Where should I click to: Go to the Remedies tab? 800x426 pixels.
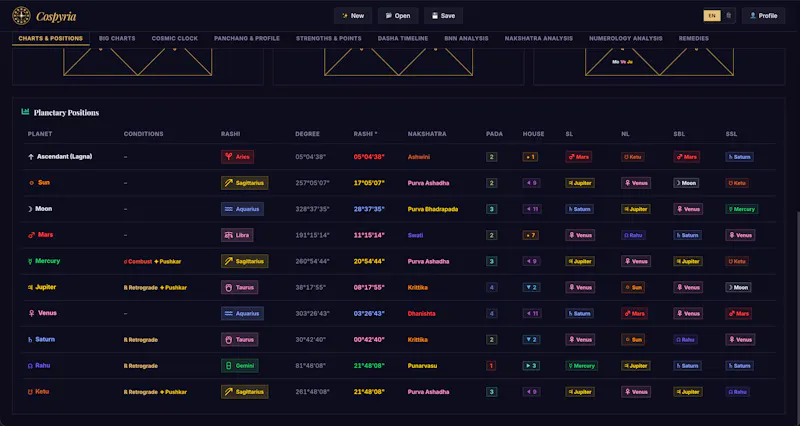tap(693, 38)
